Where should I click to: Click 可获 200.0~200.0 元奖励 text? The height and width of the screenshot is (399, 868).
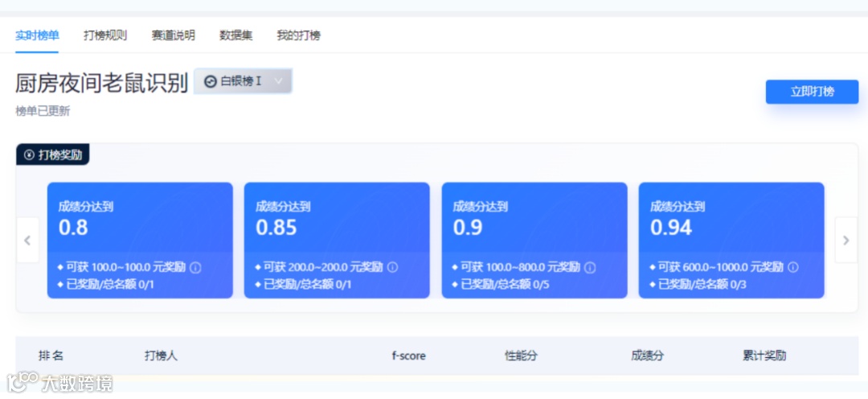(x=323, y=268)
